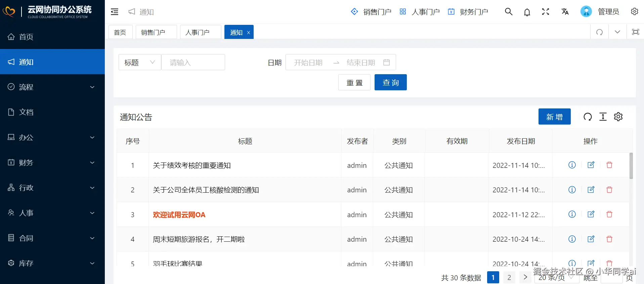This screenshot has height=284, width=644.
Task: Edit the 关于绩效考核的重要通知 row
Action: pos(591,165)
